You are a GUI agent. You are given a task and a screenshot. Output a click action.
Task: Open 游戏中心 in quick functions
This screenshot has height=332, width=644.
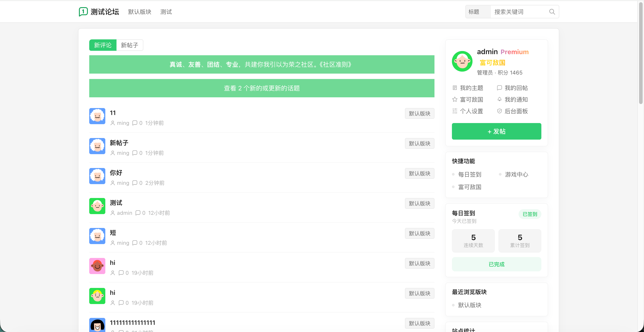tap(517, 174)
